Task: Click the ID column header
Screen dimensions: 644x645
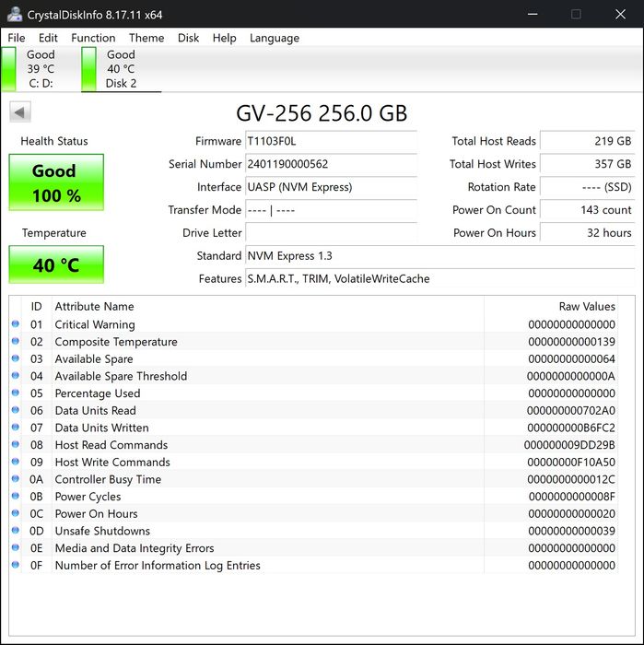Action: [x=36, y=307]
